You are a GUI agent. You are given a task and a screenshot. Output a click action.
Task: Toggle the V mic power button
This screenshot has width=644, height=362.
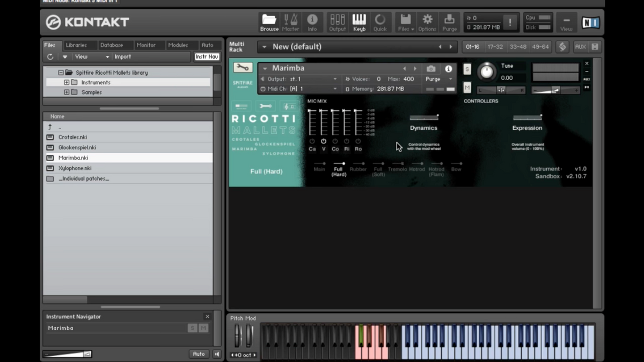click(x=324, y=141)
